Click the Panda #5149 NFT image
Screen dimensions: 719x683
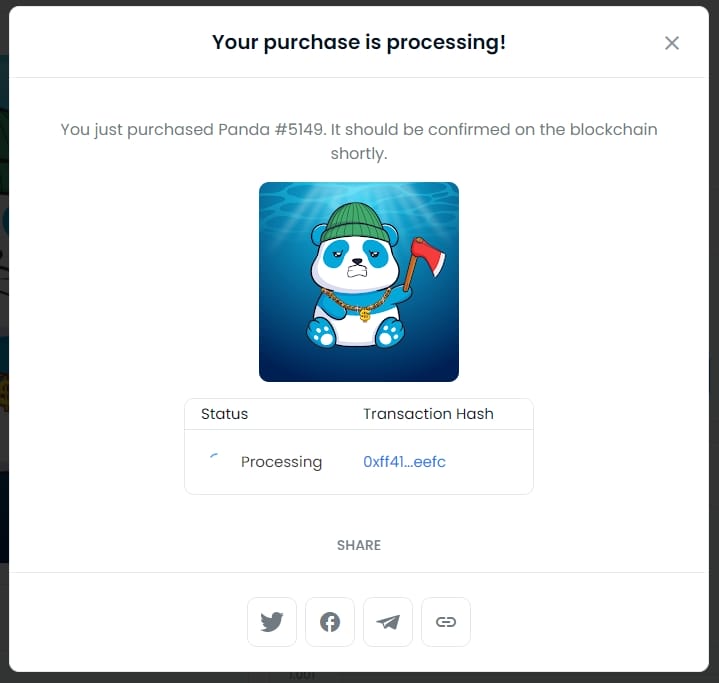click(x=359, y=282)
